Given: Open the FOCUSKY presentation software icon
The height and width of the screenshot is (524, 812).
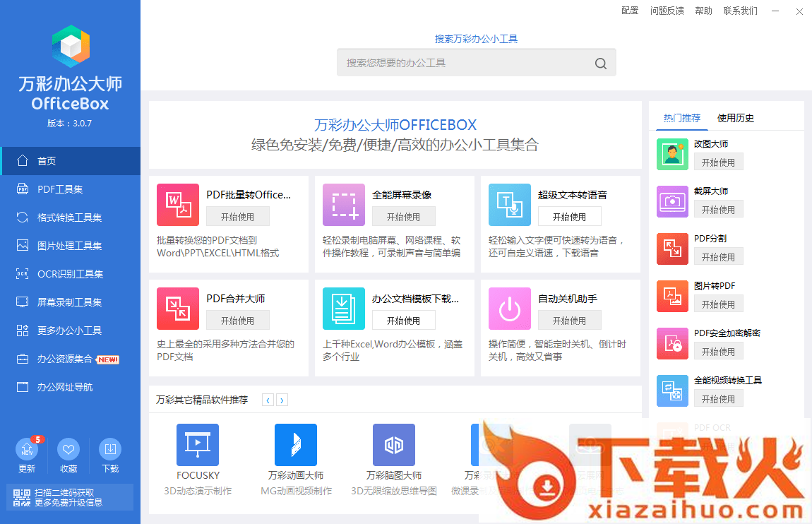Looking at the screenshot, I should coord(198,445).
